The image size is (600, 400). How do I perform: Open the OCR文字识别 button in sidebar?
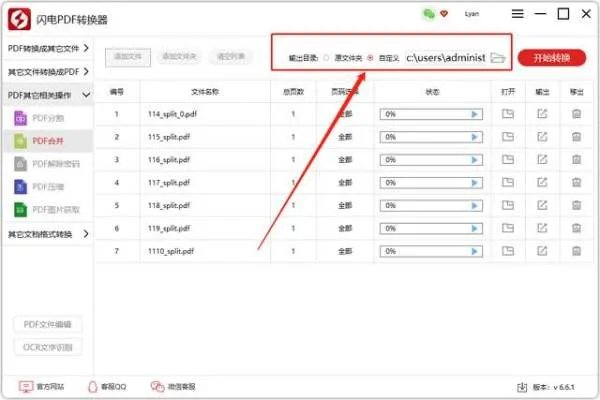[48, 347]
